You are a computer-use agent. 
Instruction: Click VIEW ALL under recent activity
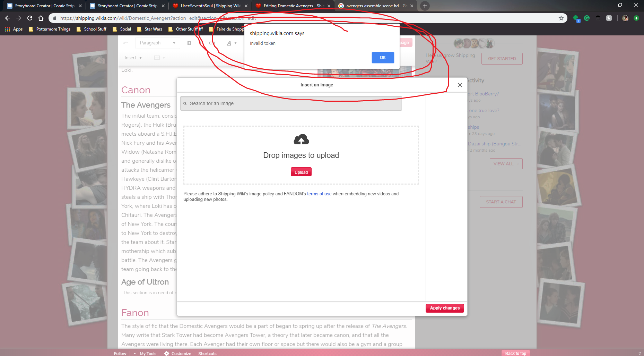tap(506, 164)
